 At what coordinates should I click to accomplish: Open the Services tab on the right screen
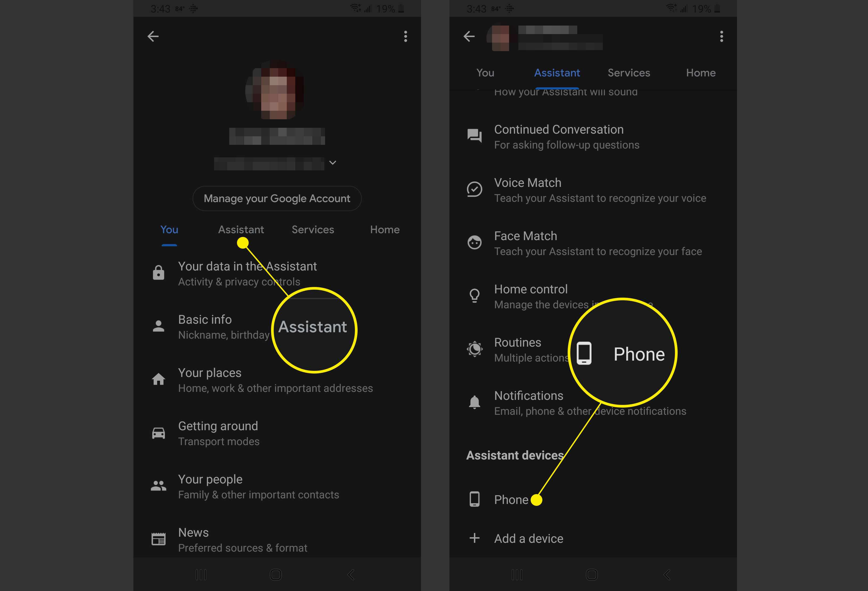[629, 73]
